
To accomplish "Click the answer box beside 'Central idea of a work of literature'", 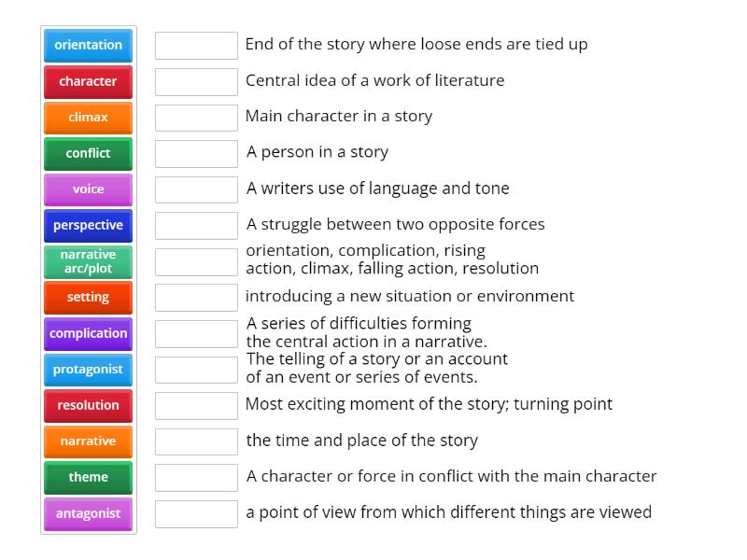I will pos(196,81).
